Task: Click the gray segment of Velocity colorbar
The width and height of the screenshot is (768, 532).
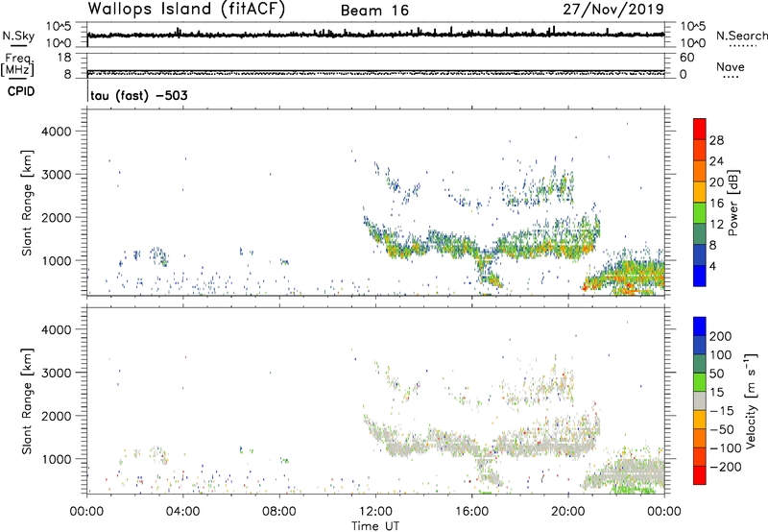Action: tap(700, 400)
